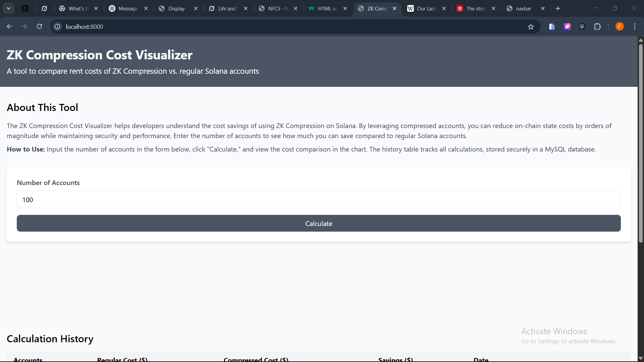Close the HTML sc tab
Viewport: 644px width, 362px height.
click(345, 8)
